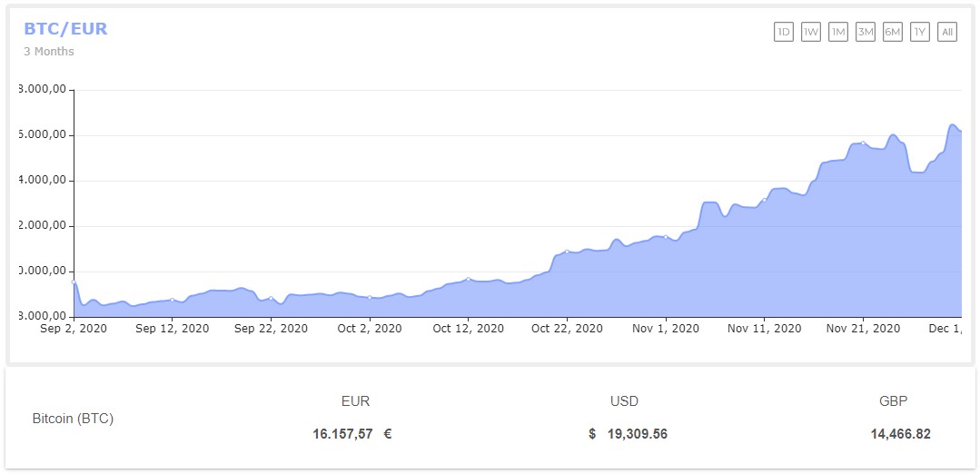Click the Nov 1, 2020 data marker

(666, 237)
